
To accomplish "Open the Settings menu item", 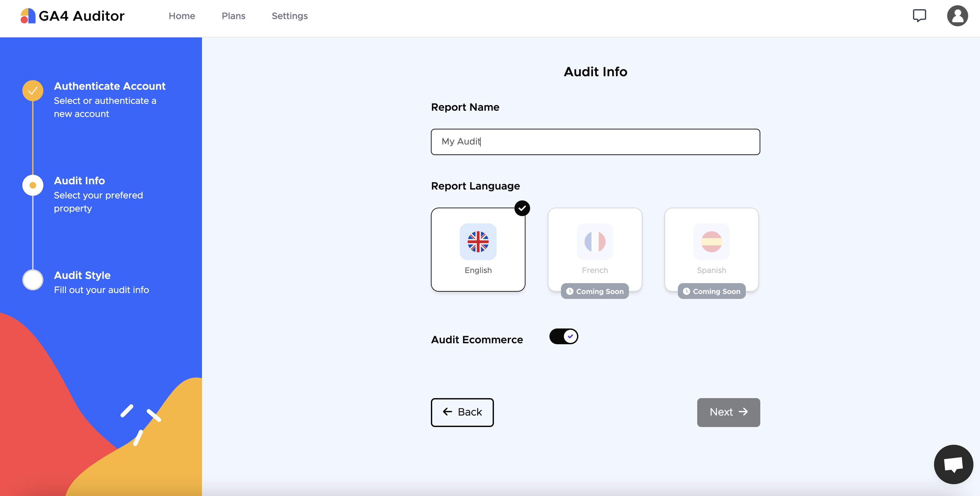I will (x=290, y=16).
